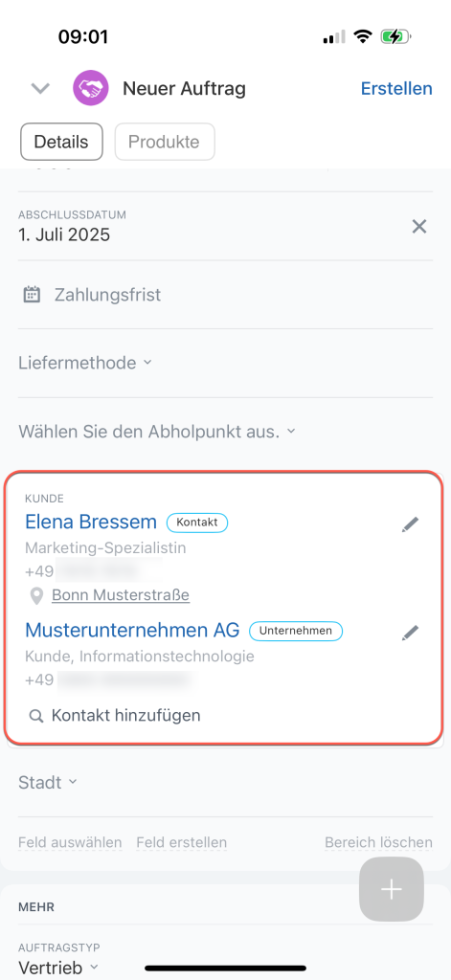
Task: Open Elena Bressem contact link
Action: (91, 522)
